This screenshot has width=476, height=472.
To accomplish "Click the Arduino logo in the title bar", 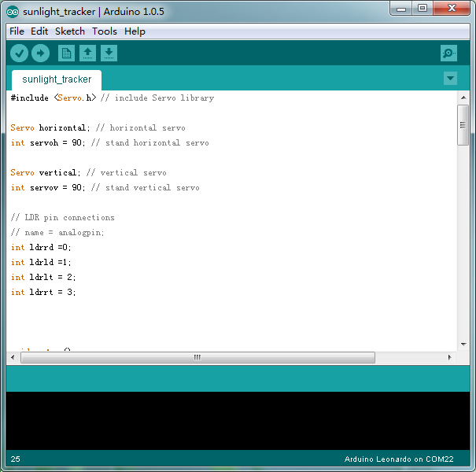I will (x=13, y=12).
